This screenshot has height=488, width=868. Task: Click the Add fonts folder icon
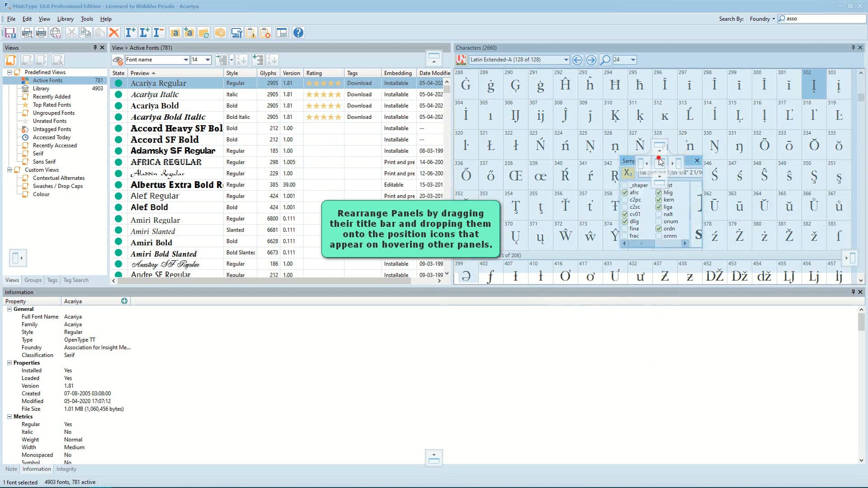click(x=189, y=33)
